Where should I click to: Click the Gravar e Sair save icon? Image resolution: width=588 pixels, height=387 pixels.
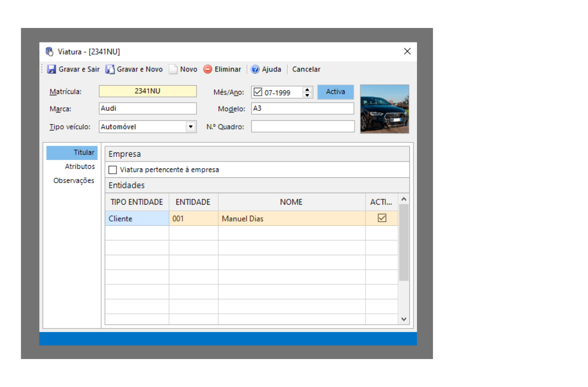(52, 69)
